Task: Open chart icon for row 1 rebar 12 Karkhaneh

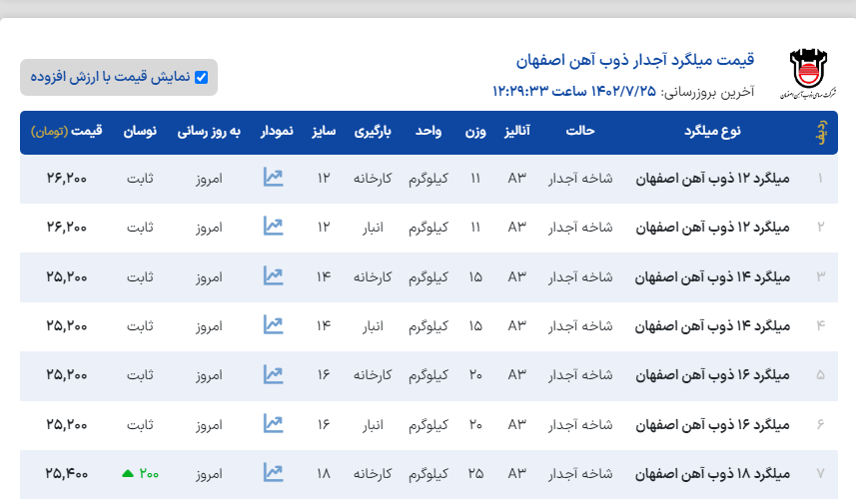Action: coord(273,178)
